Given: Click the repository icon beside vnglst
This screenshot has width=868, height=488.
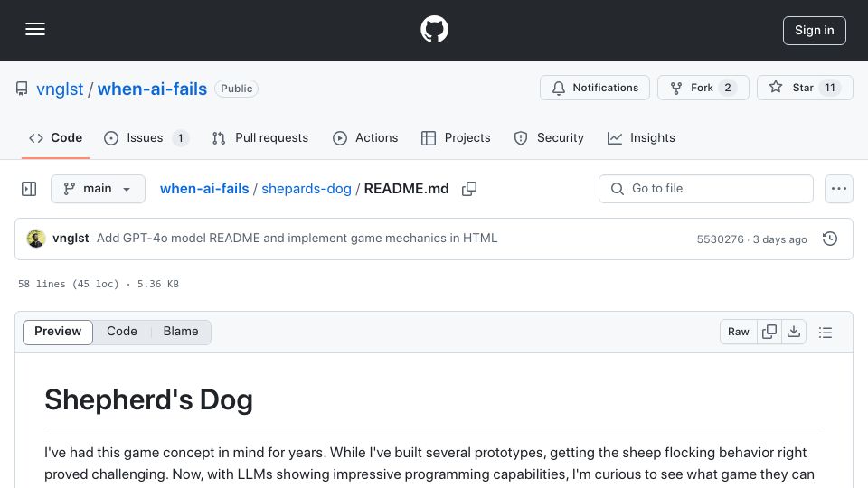Looking at the screenshot, I should (22, 89).
